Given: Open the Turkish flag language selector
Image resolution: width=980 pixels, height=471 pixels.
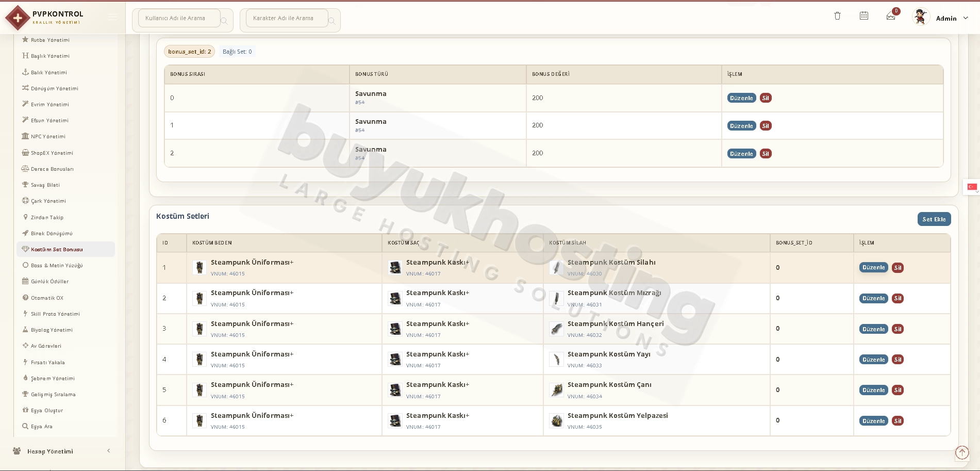Looking at the screenshot, I should click(x=972, y=187).
